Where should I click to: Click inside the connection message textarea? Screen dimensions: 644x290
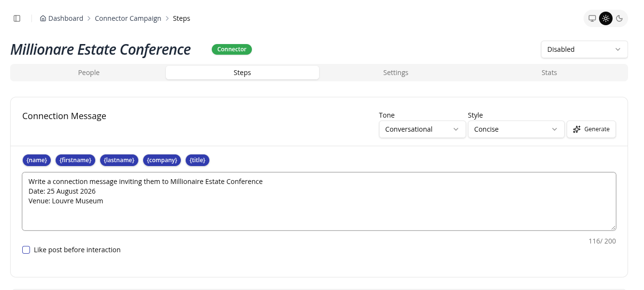pos(319,201)
